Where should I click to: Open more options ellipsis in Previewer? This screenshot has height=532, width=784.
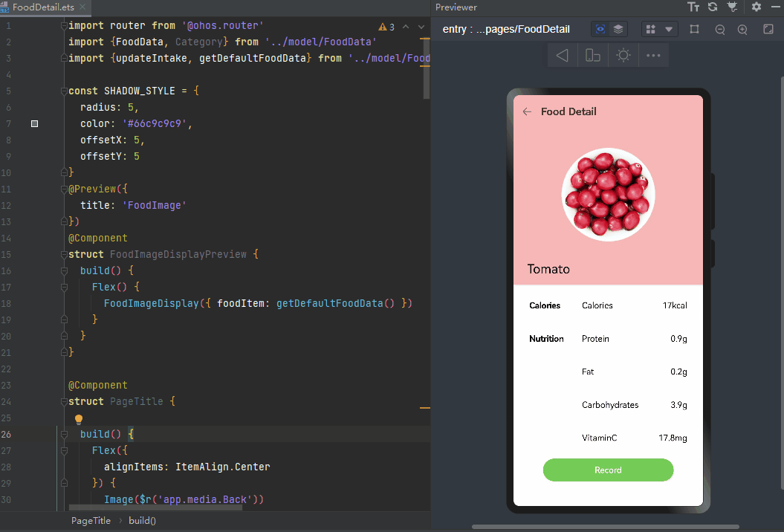(653, 56)
